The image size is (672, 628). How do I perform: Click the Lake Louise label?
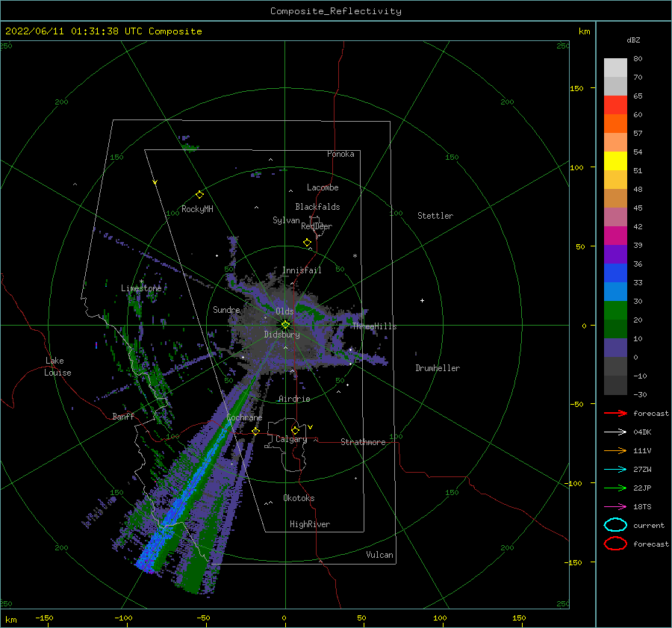pos(57,367)
